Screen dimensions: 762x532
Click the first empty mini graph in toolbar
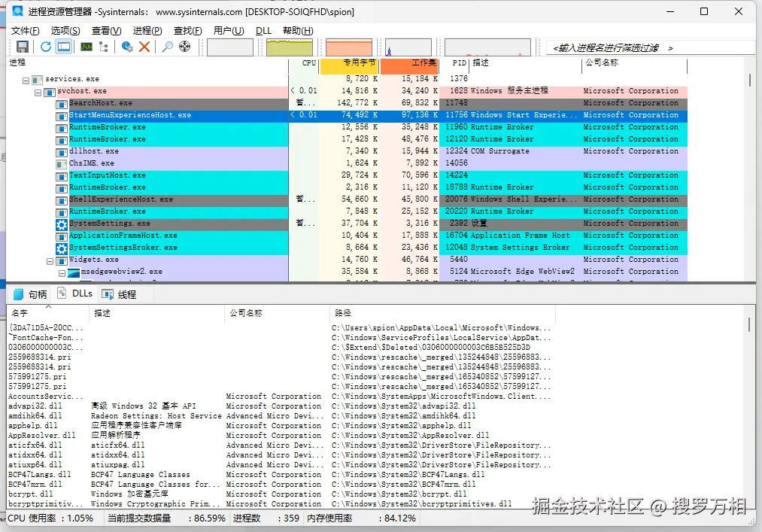point(230,47)
